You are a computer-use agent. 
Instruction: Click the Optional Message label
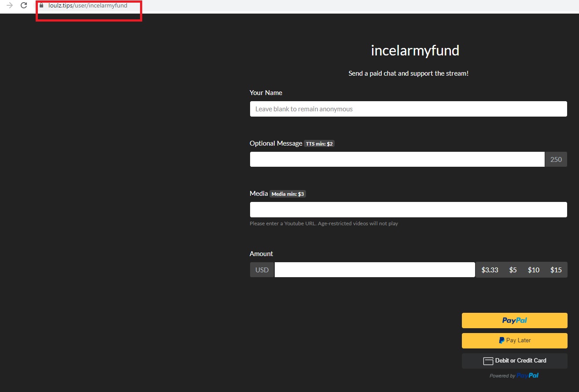(x=276, y=143)
